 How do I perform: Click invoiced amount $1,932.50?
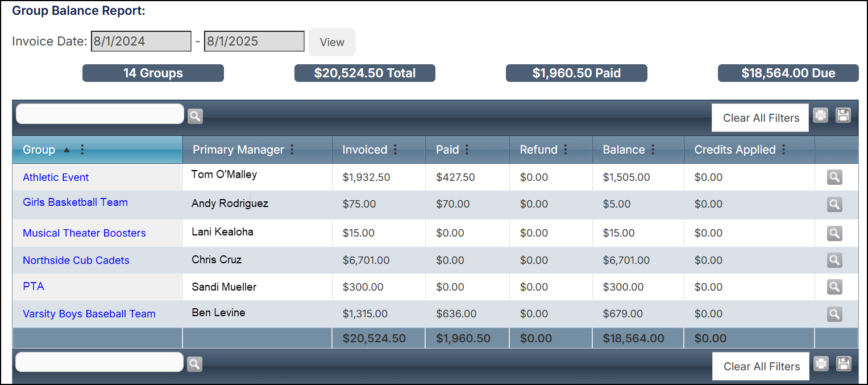click(366, 177)
